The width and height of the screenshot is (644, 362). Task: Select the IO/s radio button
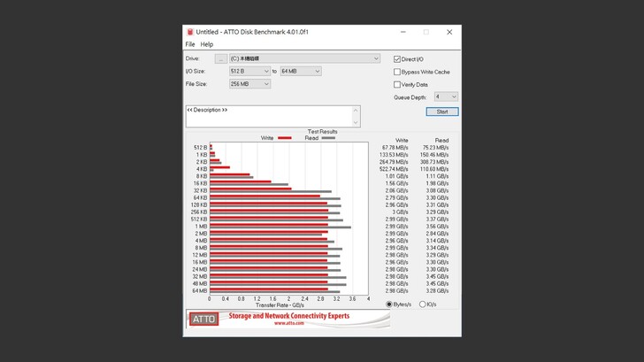(422, 304)
